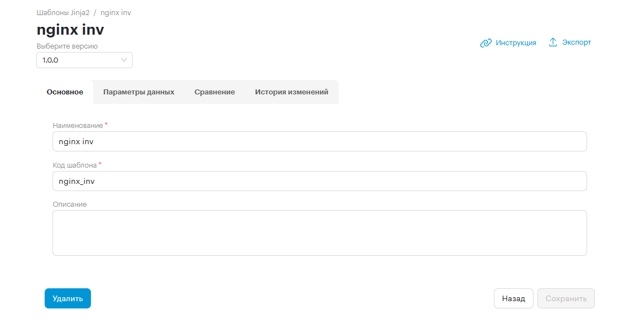Click the Назад button
Screen dimensions: 644x333
coord(513,298)
